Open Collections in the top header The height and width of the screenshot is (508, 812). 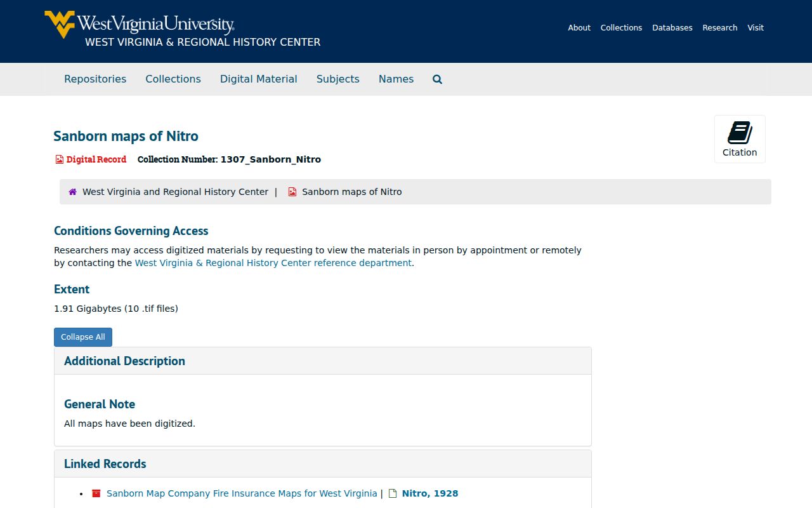tap(621, 28)
